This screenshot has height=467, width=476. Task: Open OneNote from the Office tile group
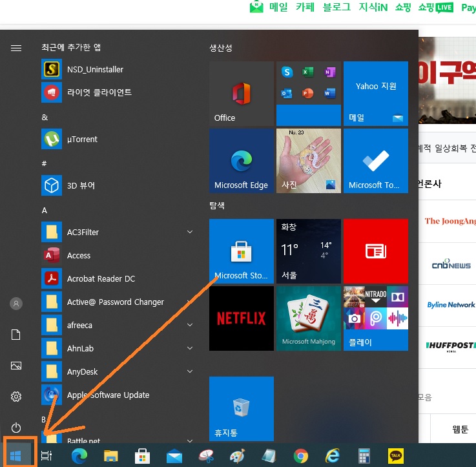pyautogui.click(x=330, y=72)
